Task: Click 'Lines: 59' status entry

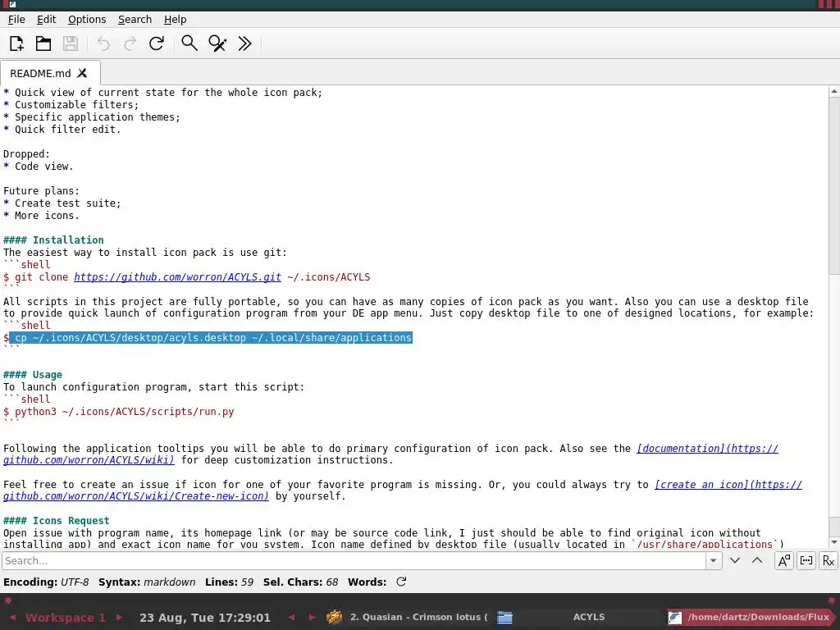Action: (230, 582)
